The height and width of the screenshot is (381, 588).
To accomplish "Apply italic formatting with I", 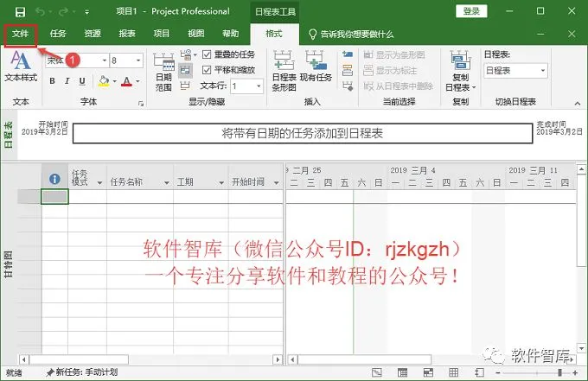I will pos(67,81).
